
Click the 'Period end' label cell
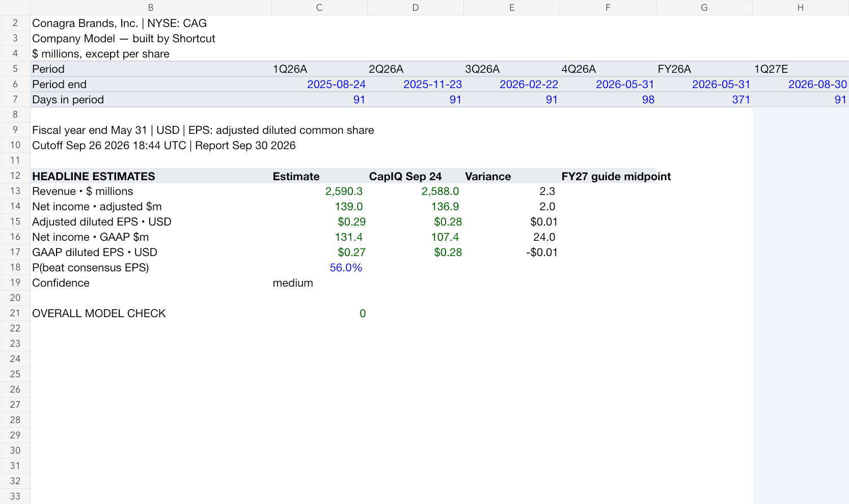[151, 85]
